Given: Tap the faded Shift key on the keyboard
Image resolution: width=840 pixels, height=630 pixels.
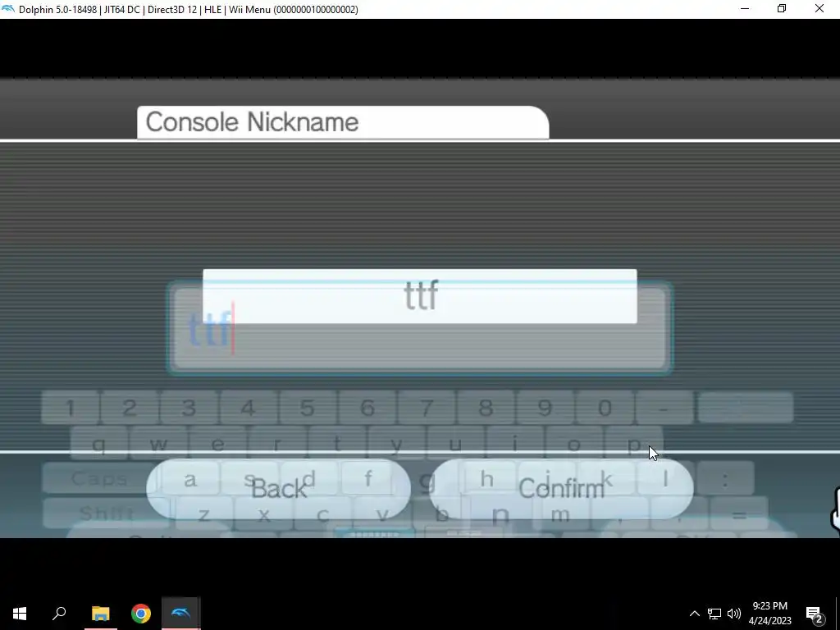Looking at the screenshot, I should 106,514.
